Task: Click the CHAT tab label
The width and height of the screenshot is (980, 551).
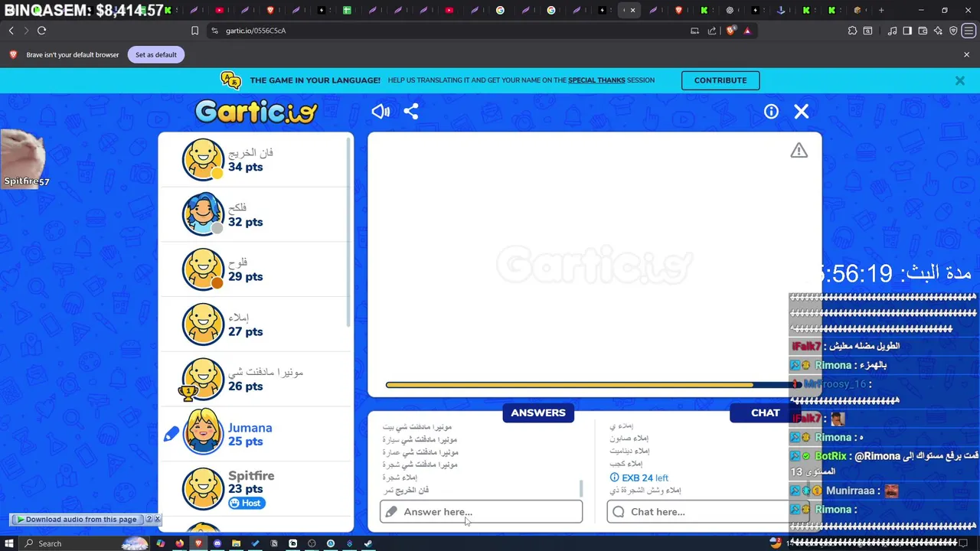Action: tap(765, 412)
